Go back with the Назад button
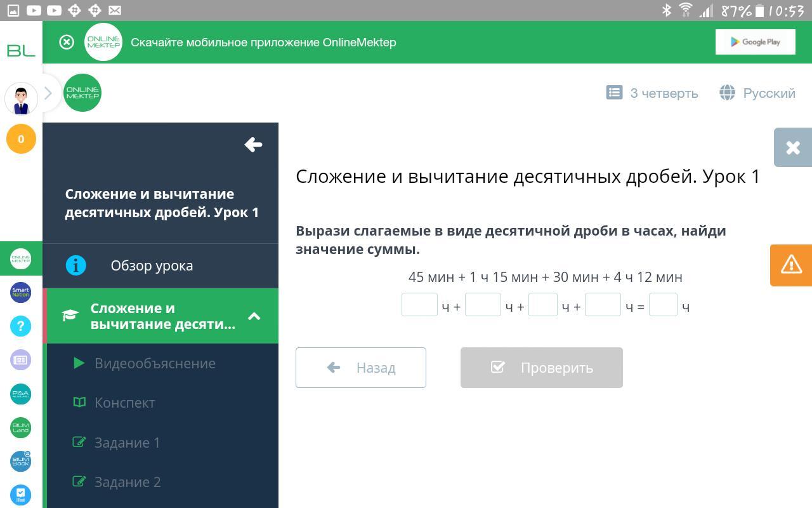Image resolution: width=812 pixels, height=508 pixels. (x=361, y=368)
